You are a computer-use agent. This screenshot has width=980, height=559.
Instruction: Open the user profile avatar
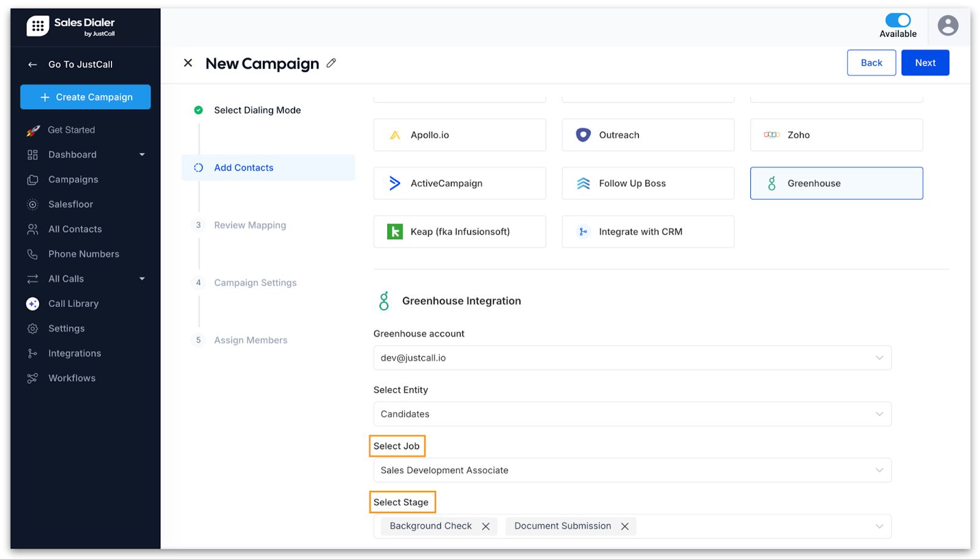pos(948,25)
